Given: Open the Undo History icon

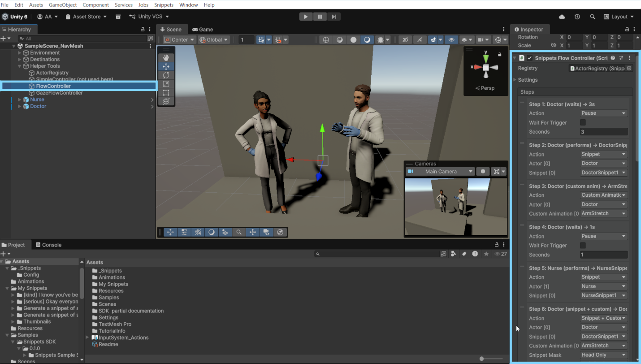Looking at the screenshot, I should 577,17.
